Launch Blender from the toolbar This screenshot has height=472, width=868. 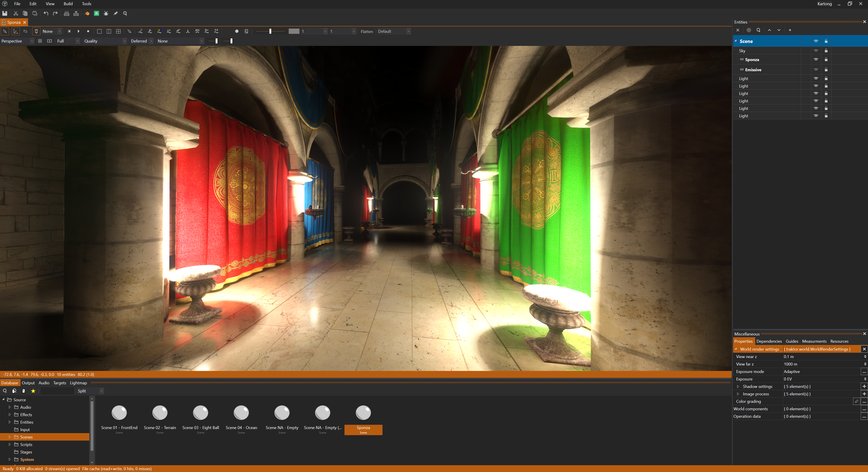click(87, 14)
